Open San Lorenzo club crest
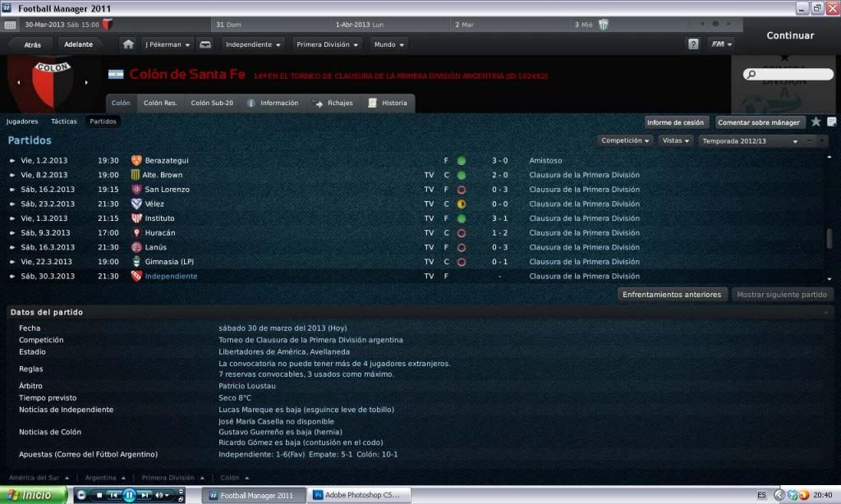 pos(136,190)
